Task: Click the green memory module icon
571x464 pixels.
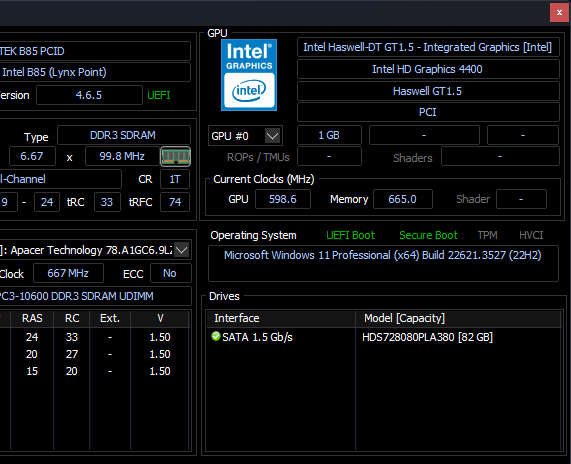Action: pyautogui.click(x=176, y=157)
